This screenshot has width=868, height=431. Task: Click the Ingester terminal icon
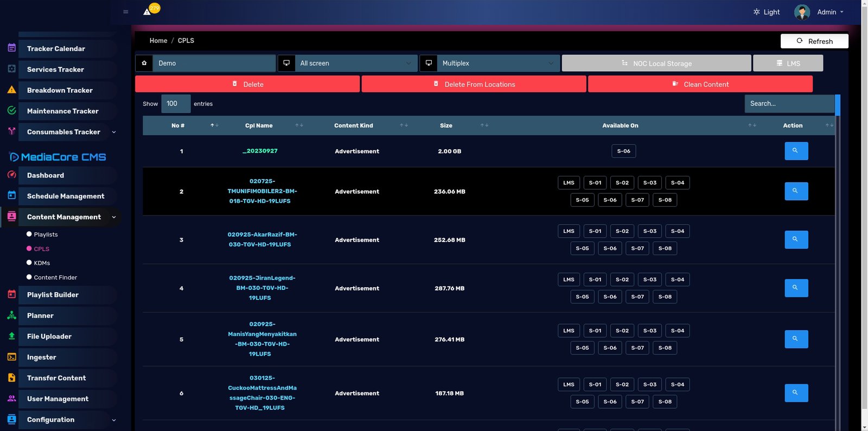point(11,357)
